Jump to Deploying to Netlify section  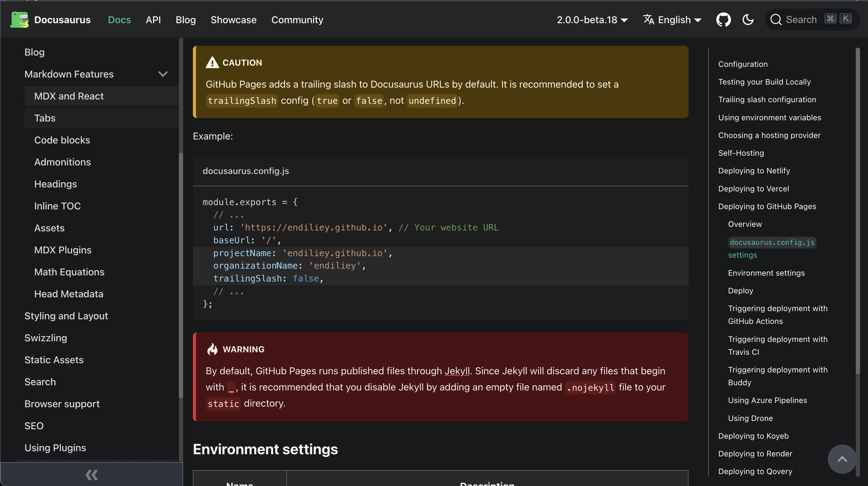(754, 171)
